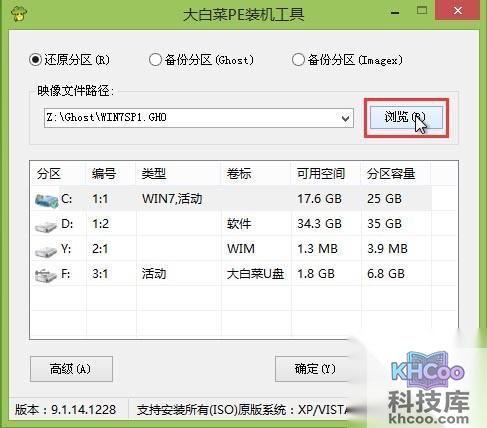Close the 大白菜PE装机工具 window
This screenshot has width=487, height=428.
(x=457, y=11)
